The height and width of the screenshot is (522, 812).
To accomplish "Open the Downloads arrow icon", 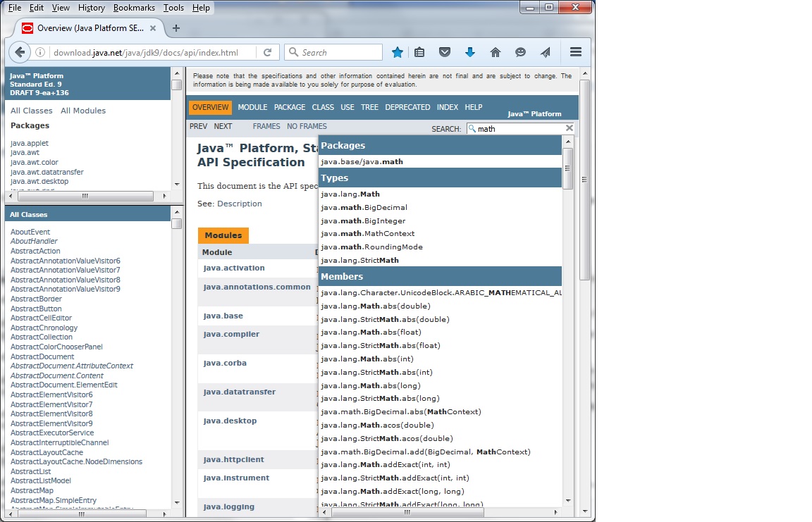I will point(470,52).
